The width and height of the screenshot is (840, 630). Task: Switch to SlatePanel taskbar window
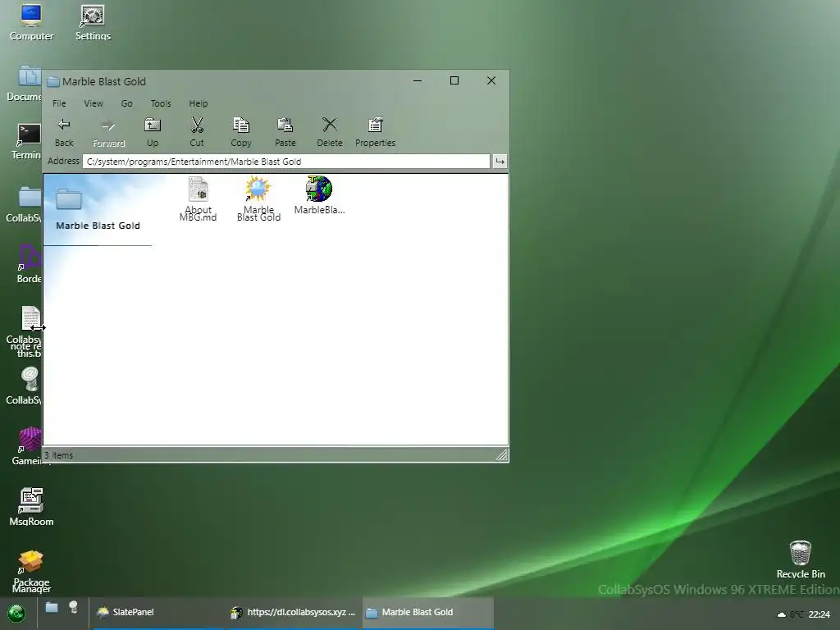pos(158,612)
